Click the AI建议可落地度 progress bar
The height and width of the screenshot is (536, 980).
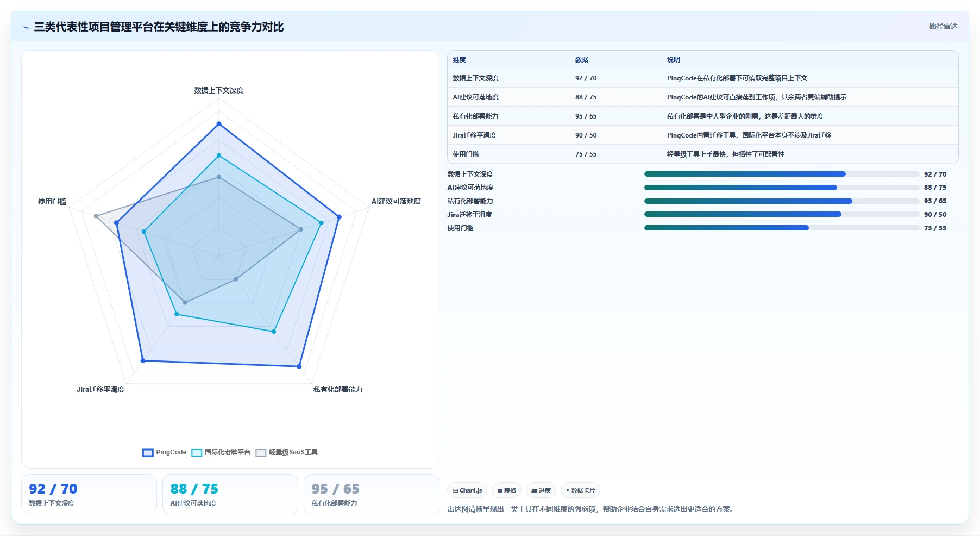point(782,188)
